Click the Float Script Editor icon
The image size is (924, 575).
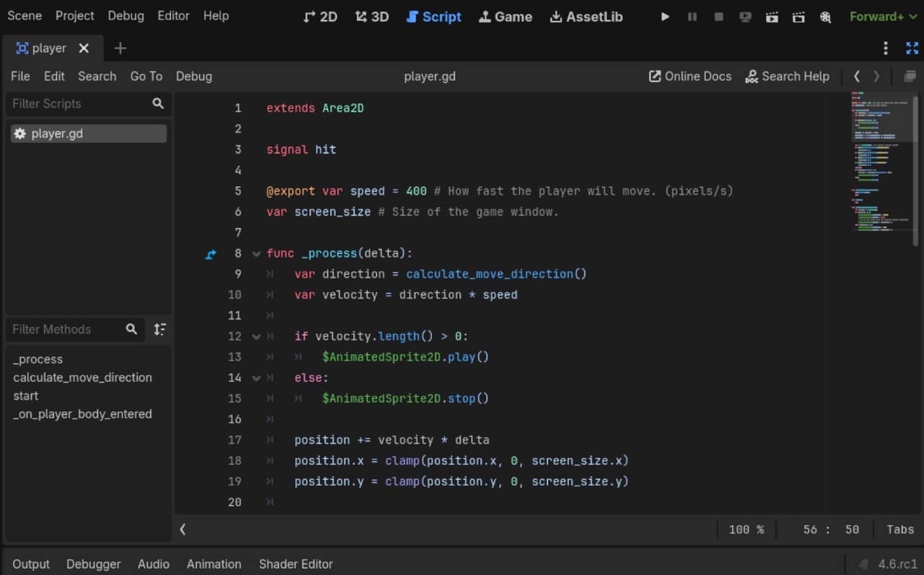point(909,76)
